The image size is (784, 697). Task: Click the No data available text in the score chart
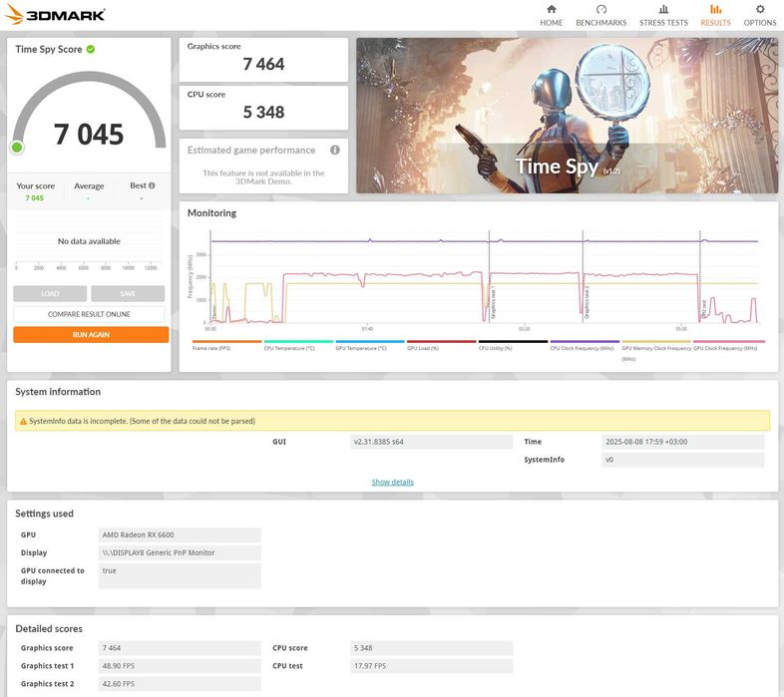pyautogui.click(x=89, y=241)
